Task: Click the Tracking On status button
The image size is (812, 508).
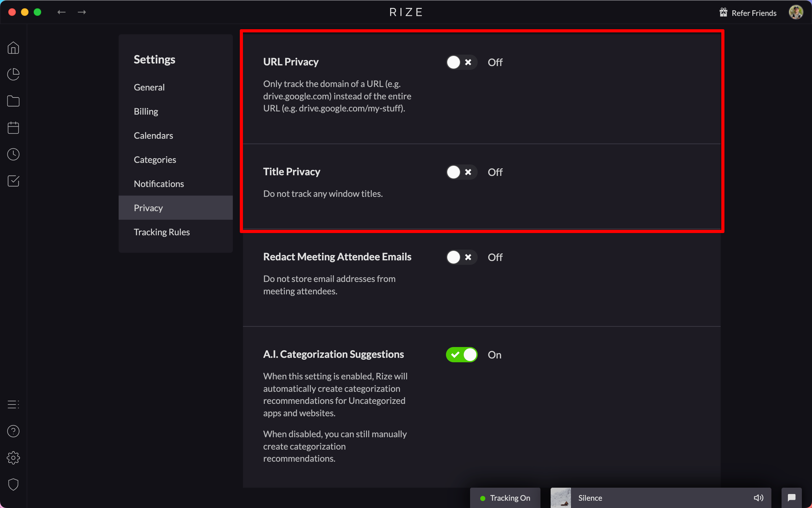Action: point(505,498)
